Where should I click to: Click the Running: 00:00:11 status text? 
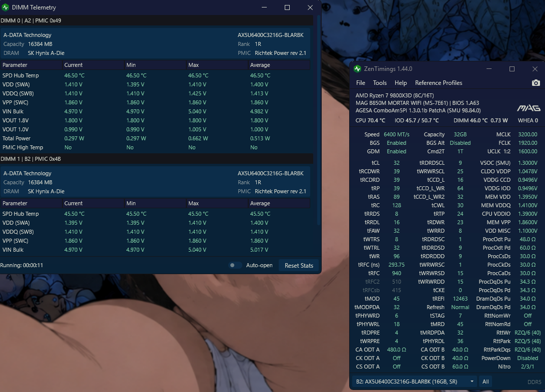(x=21, y=265)
